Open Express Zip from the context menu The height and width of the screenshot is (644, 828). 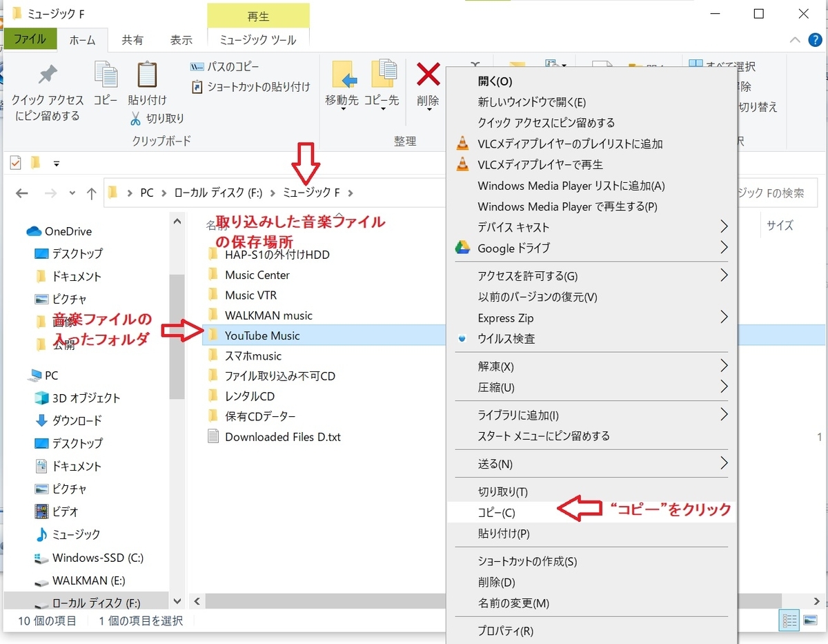[506, 319]
